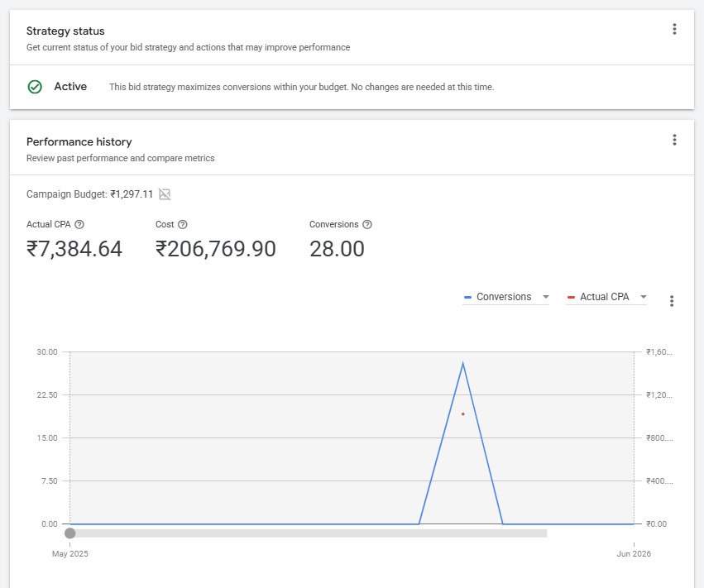The width and height of the screenshot is (704, 588).
Task: Open the Conversions help icon
Action: point(367,224)
